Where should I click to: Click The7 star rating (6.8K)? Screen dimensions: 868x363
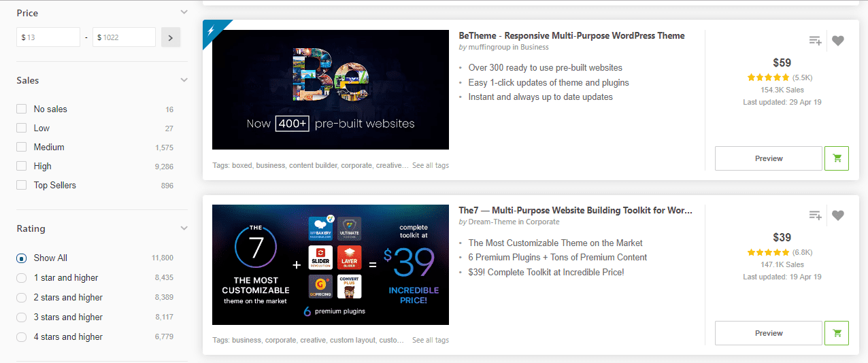(780, 252)
